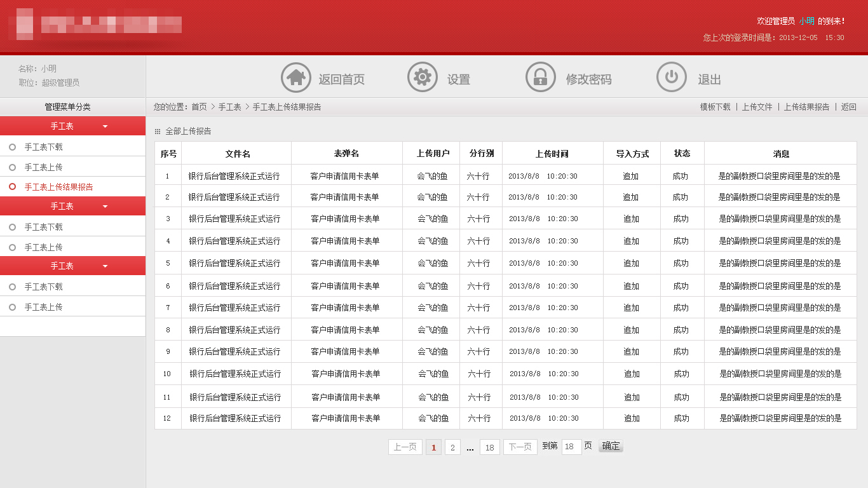Click the power icon to 退出
Viewport: 868px width, 488px height.
[x=672, y=78]
